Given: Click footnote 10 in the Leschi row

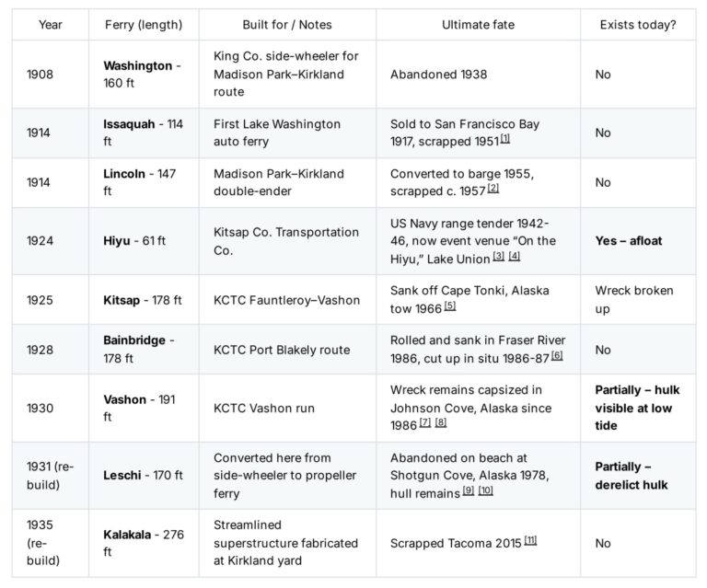Looking at the screenshot, I should point(485,492).
